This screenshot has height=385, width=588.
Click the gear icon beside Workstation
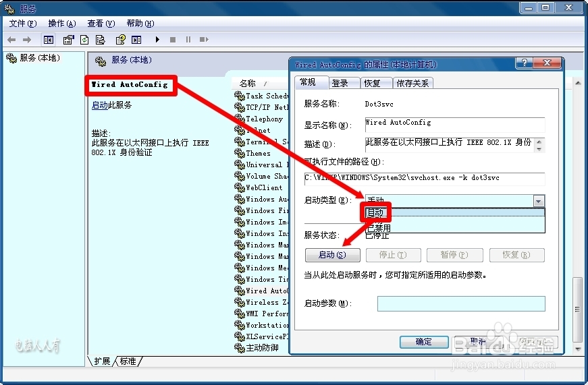tap(239, 325)
